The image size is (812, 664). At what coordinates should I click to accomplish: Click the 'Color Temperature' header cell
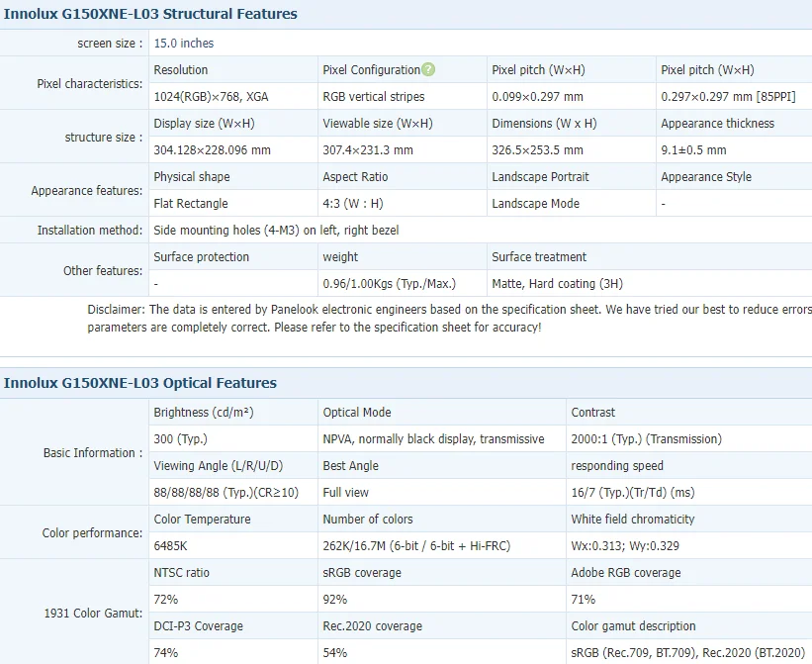pyautogui.click(x=202, y=520)
